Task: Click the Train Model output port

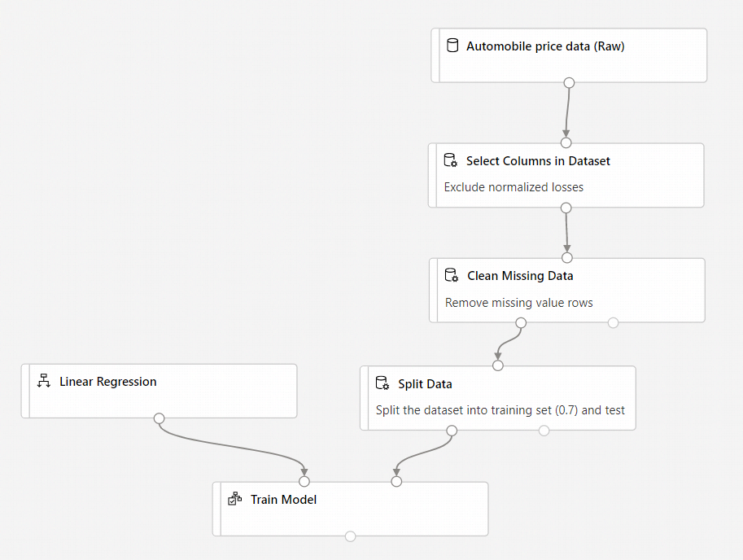Action: tap(350, 536)
